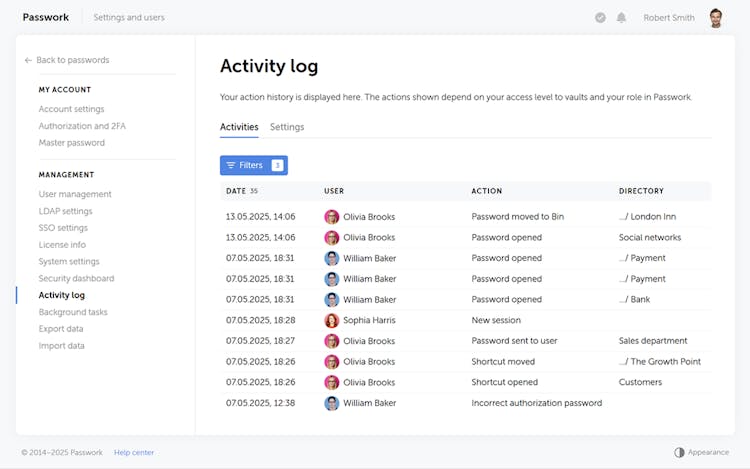750x469 pixels.
Task: Navigate to Authorization and 2FA
Action: (x=82, y=126)
